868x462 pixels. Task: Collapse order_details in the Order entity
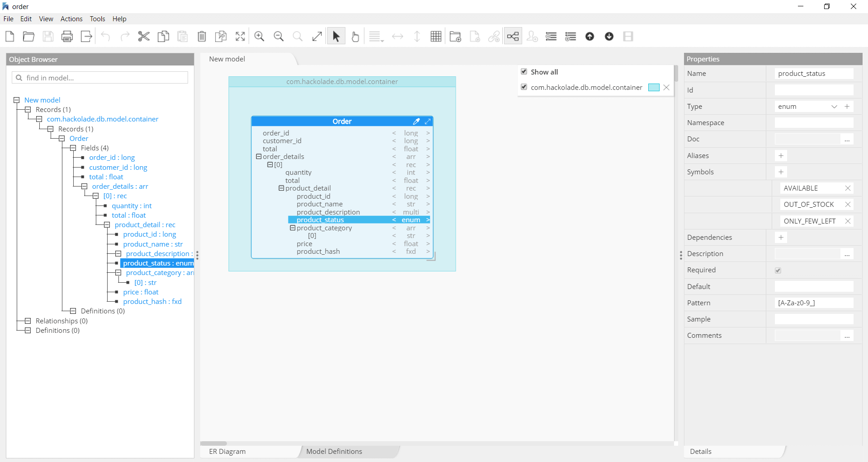tap(259, 157)
